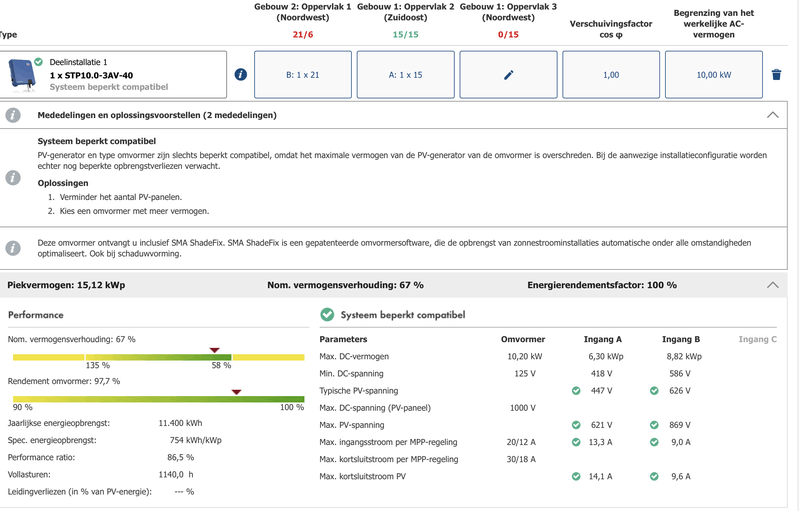Collapse the Piekvermogen summary panel

(772, 285)
